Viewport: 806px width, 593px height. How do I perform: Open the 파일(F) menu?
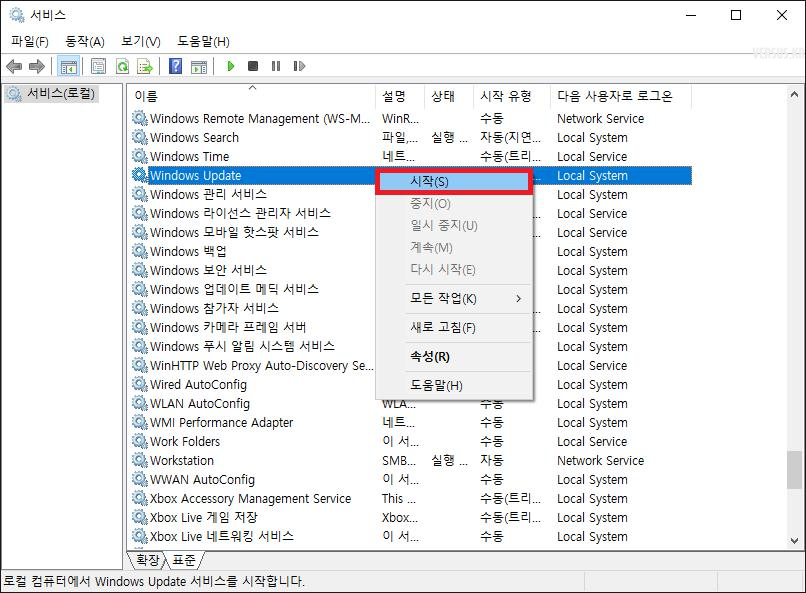tap(30, 41)
